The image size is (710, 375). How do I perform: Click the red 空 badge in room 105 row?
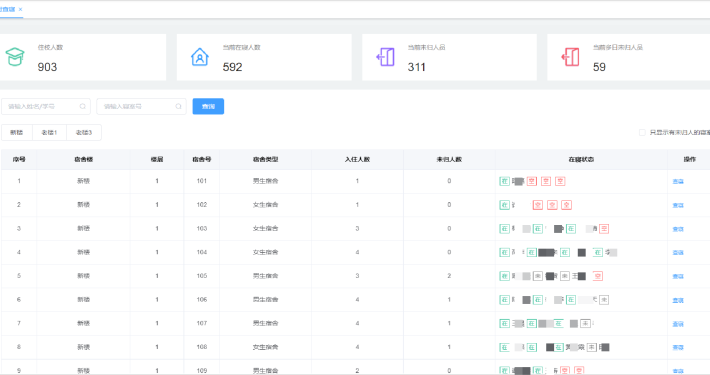pos(598,276)
